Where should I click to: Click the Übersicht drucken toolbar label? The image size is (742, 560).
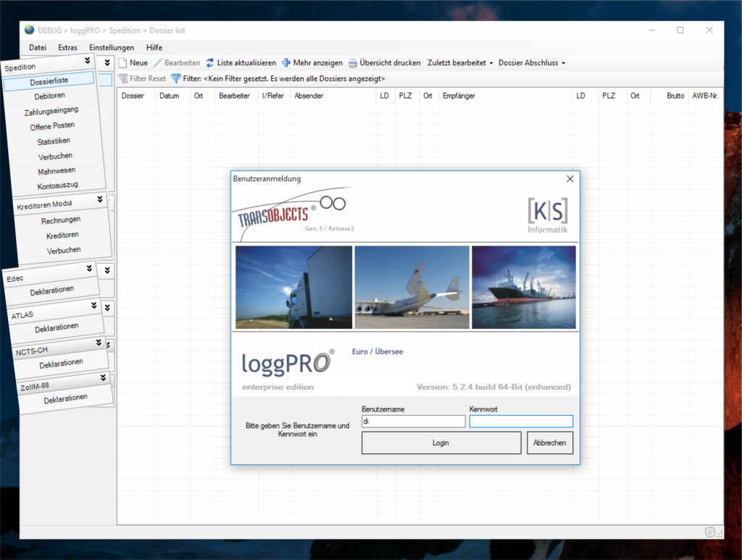[390, 63]
